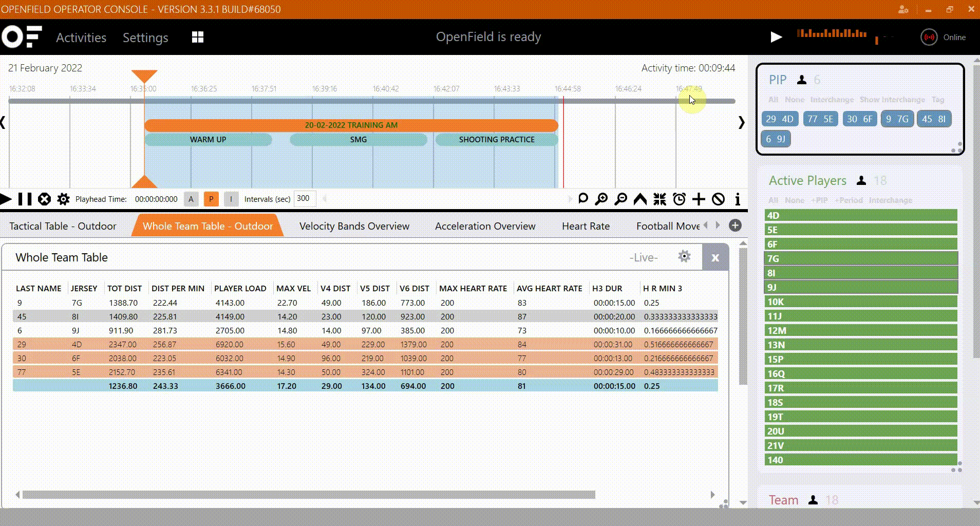Click the prohibit circle icon in timeline toolbar
The height and width of the screenshot is (526, 980).
coord(718,199)
